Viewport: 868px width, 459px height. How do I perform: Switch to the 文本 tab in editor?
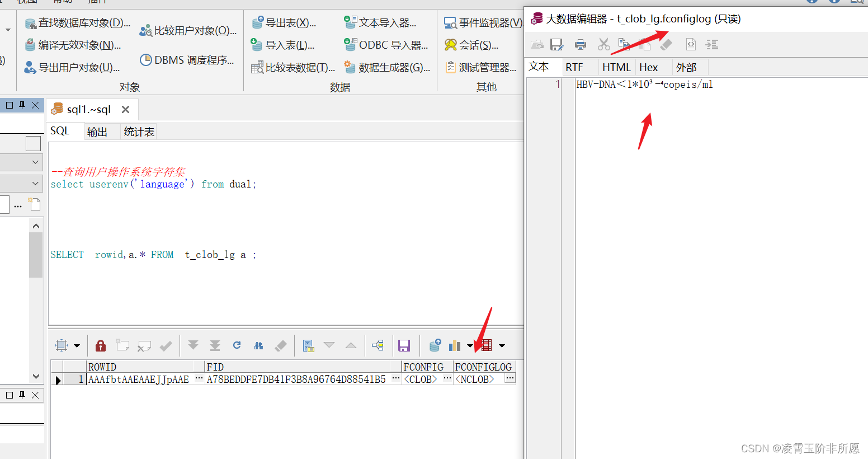[x=539, y=67]
